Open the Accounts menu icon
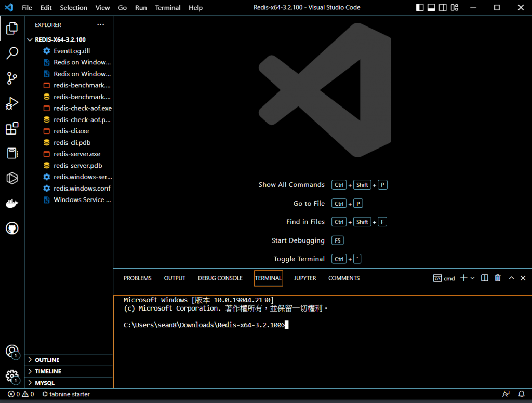532x403 pixels. coord(12,351)
